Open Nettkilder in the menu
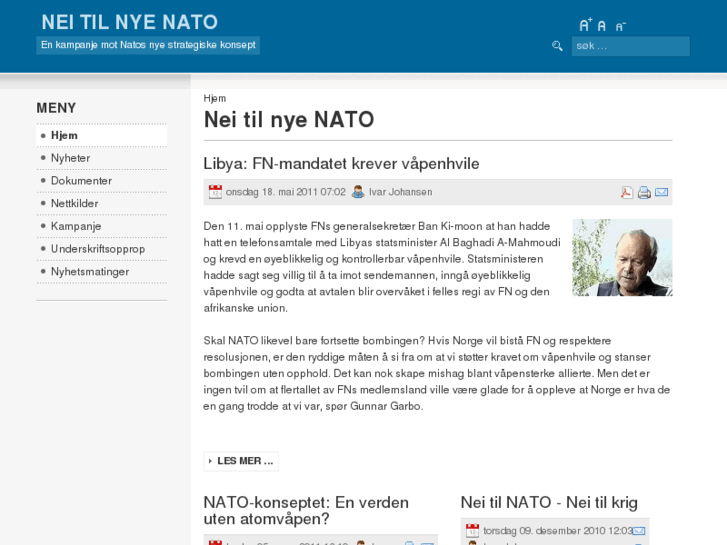Screen dimensions: 727x545 coord(102,204)
